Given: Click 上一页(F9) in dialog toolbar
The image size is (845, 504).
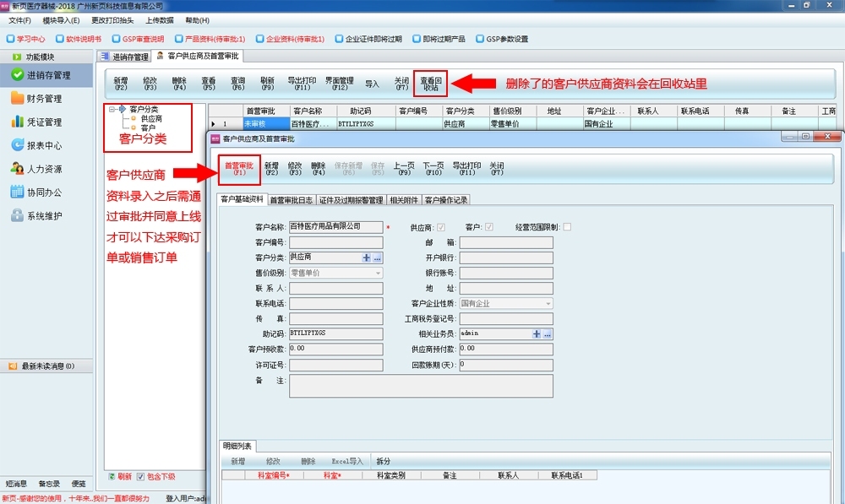Looking at the screenshot, I should pyautogui.click(x=404, y=169).
